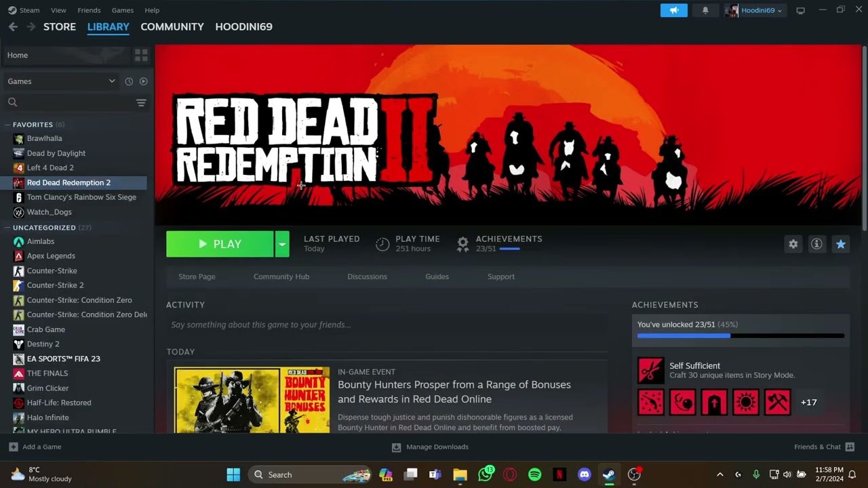This screenshot has width=868, height=488.
Task: Expand the Play button dropdown arrow
Action: click(282, 244)
